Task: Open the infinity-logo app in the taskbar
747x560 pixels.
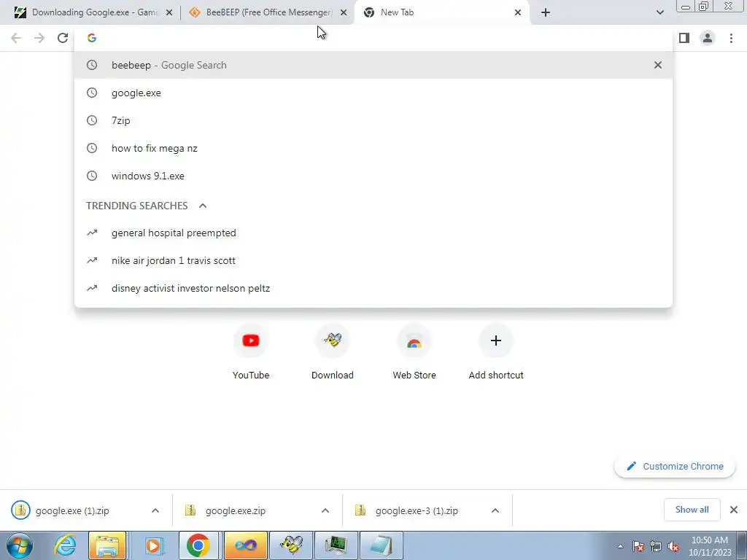Action: pos(246,545)
